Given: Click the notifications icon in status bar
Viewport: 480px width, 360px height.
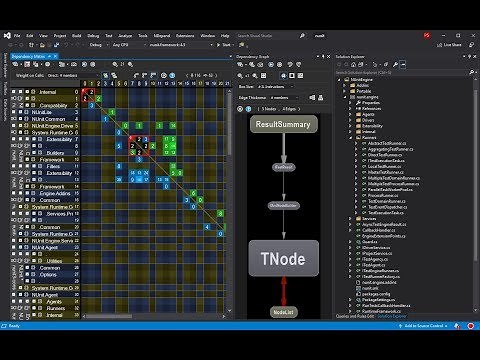Looking at the screenshot, I should [457, 326].
